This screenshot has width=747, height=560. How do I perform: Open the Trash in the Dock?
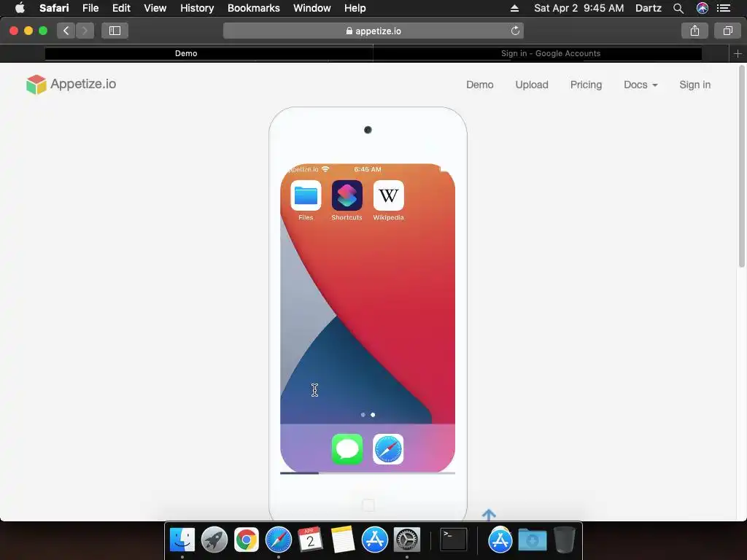click(564, 540)
